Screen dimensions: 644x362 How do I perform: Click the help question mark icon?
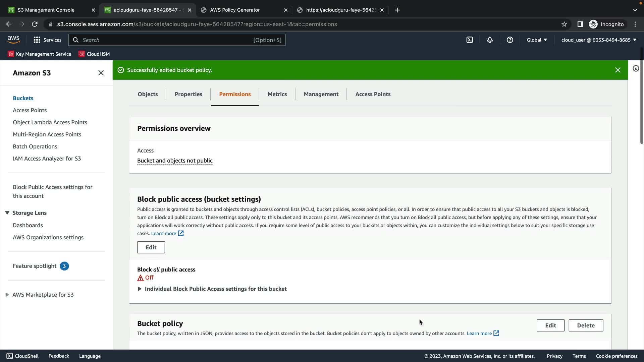(x=510, y=40)
